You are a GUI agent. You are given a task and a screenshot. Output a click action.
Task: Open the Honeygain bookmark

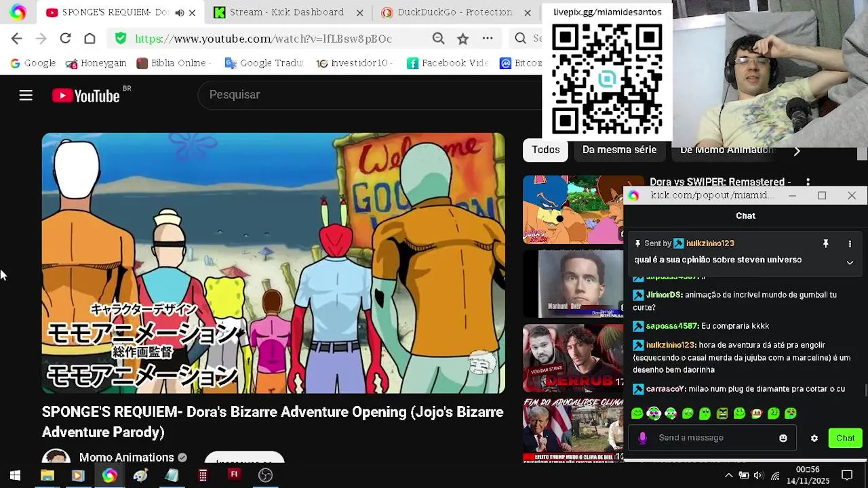click(x=96, y=63)
